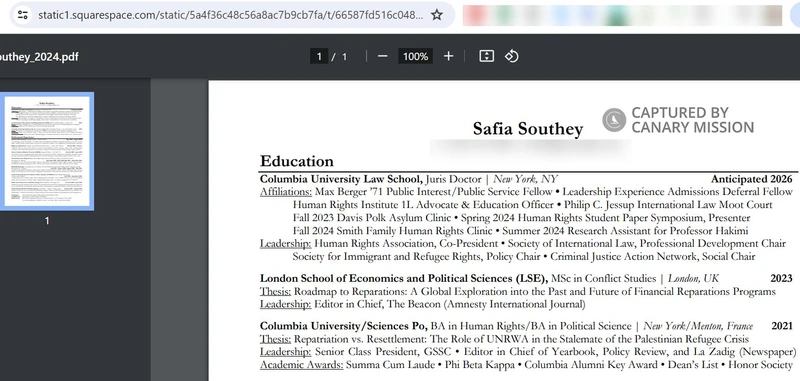Click Columbia University Law School text
Screen dimensions: 800x381
coord(341,179)
